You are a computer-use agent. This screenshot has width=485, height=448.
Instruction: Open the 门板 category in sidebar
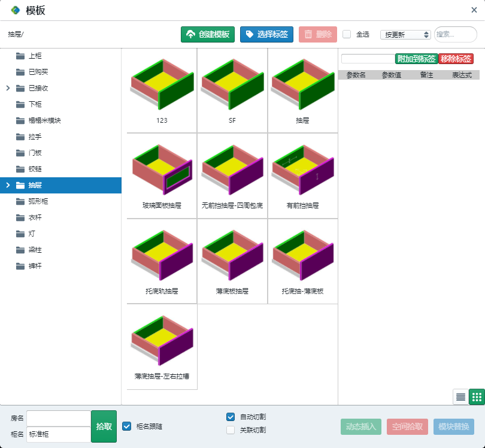[x=35, y=153]
